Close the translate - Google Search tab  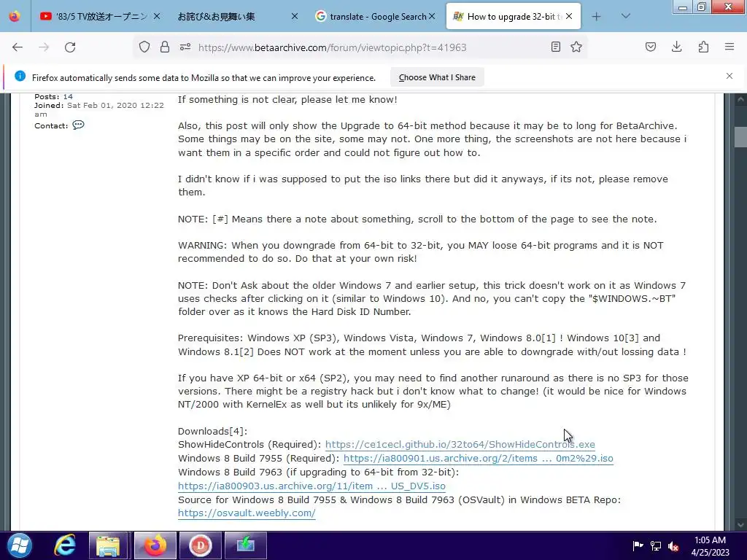432,16
